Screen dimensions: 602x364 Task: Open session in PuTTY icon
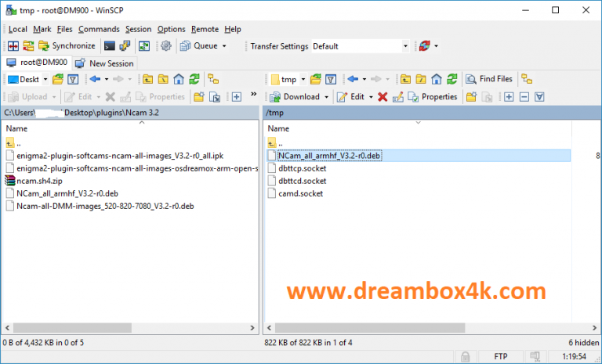pos(125,46)
